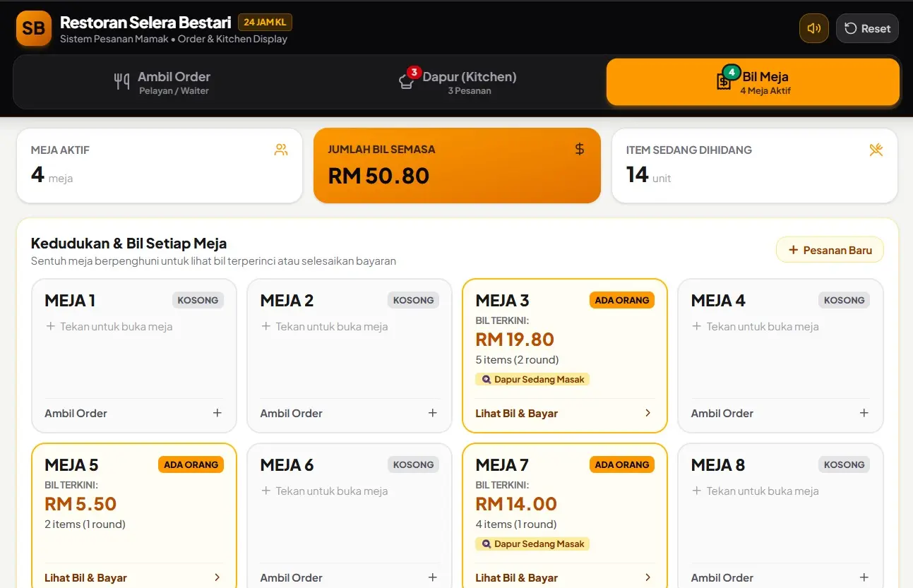This screenshot has width=913, height=588.
Task: Click the RM 5.50 bill amount
Action: tap(80, 504)
